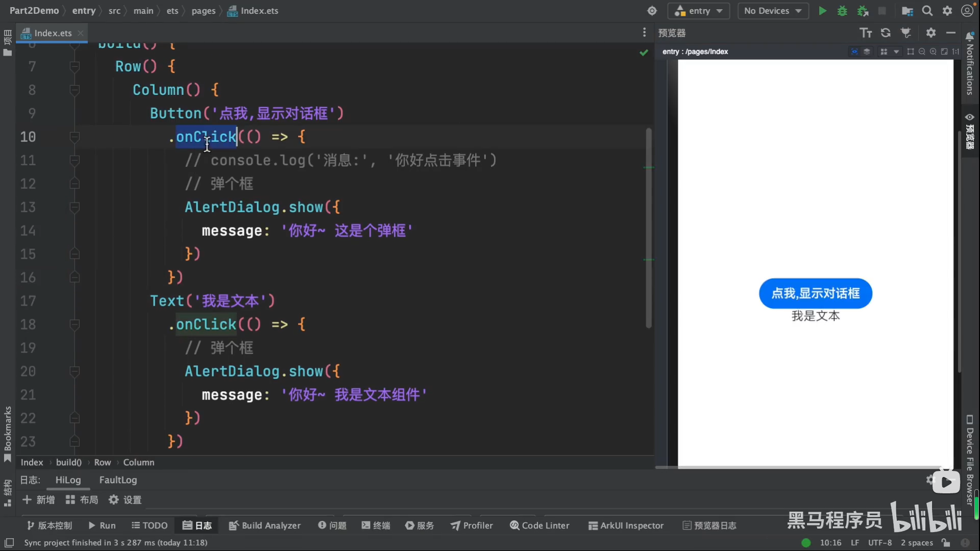Click the pages breadcrumb in path bar

[x=203, y=11]
